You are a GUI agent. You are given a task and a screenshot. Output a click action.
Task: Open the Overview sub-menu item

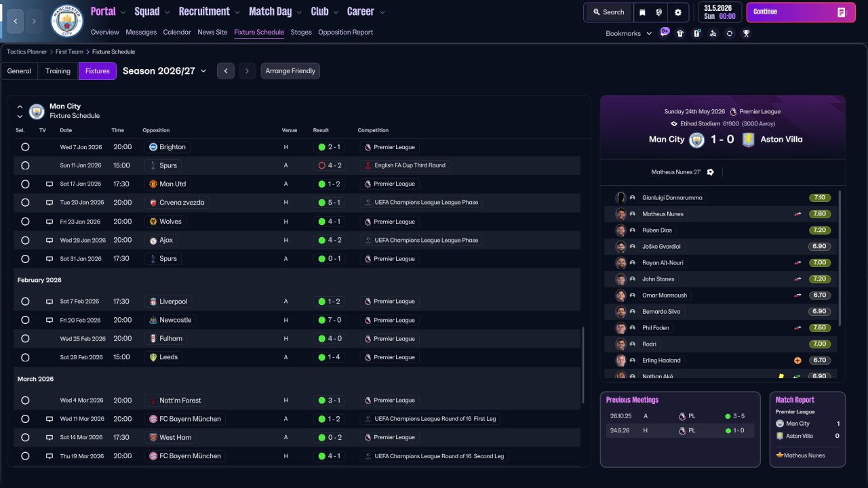click(104, 33)
